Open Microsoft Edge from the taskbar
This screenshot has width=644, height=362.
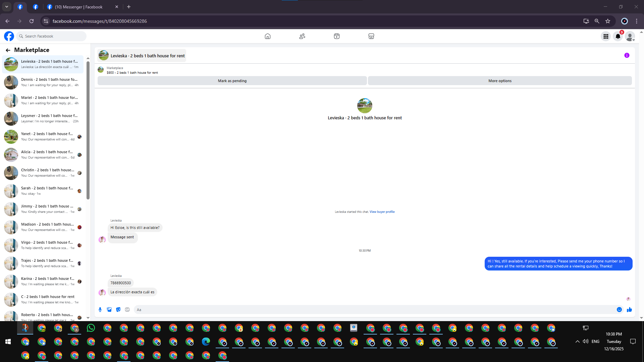pos(206,342)
